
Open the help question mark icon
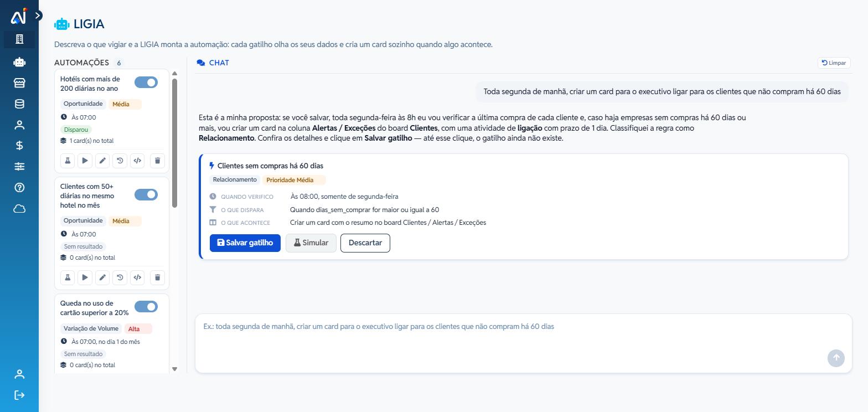(x=19, y=188)
